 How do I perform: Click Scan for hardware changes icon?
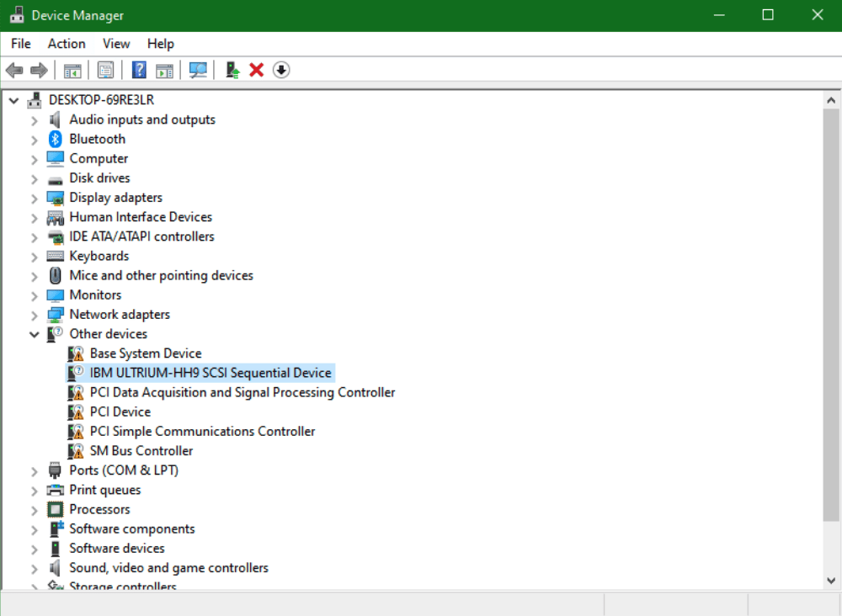pos(199,70)
